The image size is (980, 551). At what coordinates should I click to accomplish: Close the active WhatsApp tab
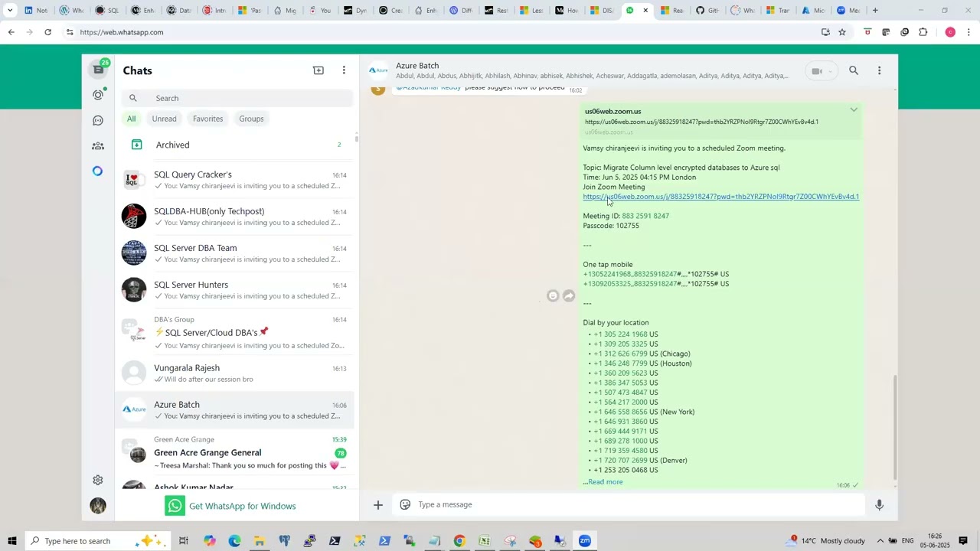(x=645, y=11)
